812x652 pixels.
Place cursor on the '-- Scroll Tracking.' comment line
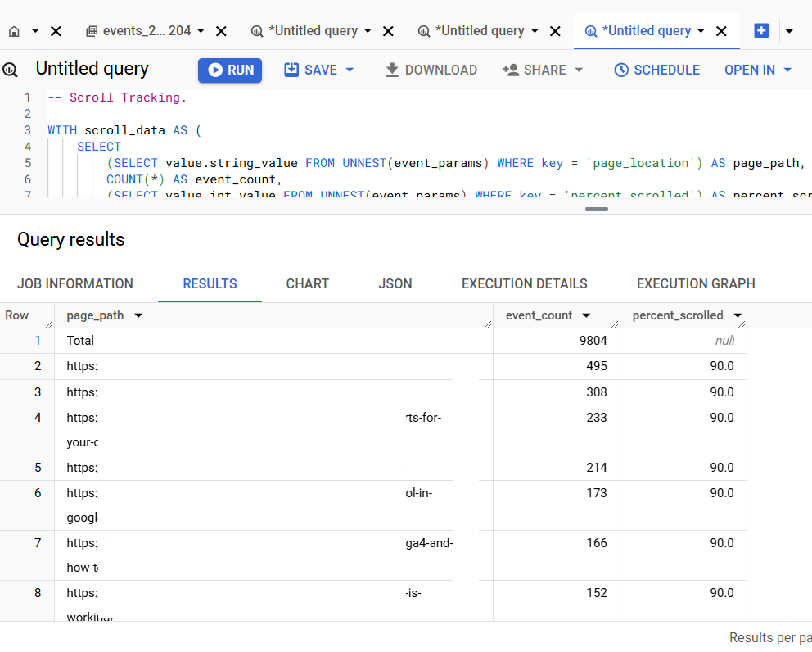(x=117, y=97)
